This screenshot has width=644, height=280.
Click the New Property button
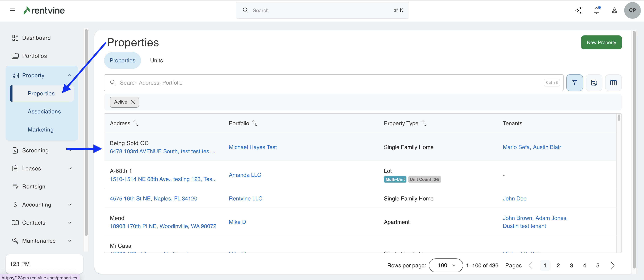pos(601,42)
